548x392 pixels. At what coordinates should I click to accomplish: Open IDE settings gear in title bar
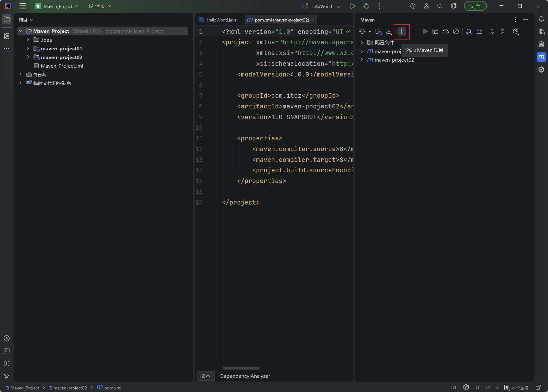(x=453, y=6)
